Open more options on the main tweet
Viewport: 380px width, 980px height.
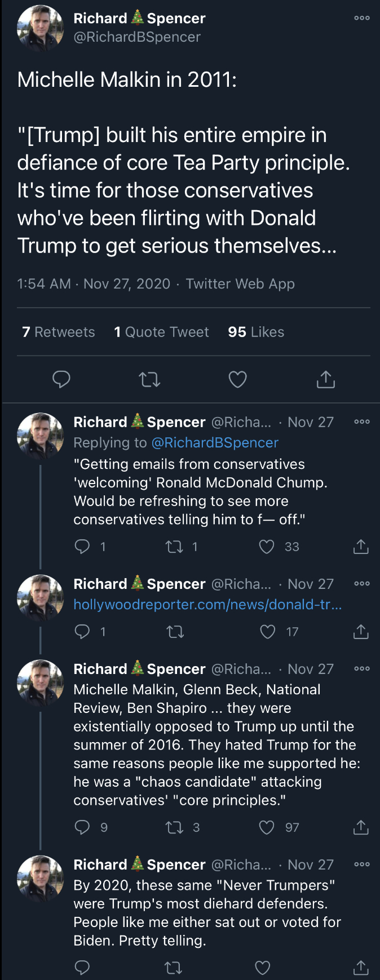coord(361,18)
